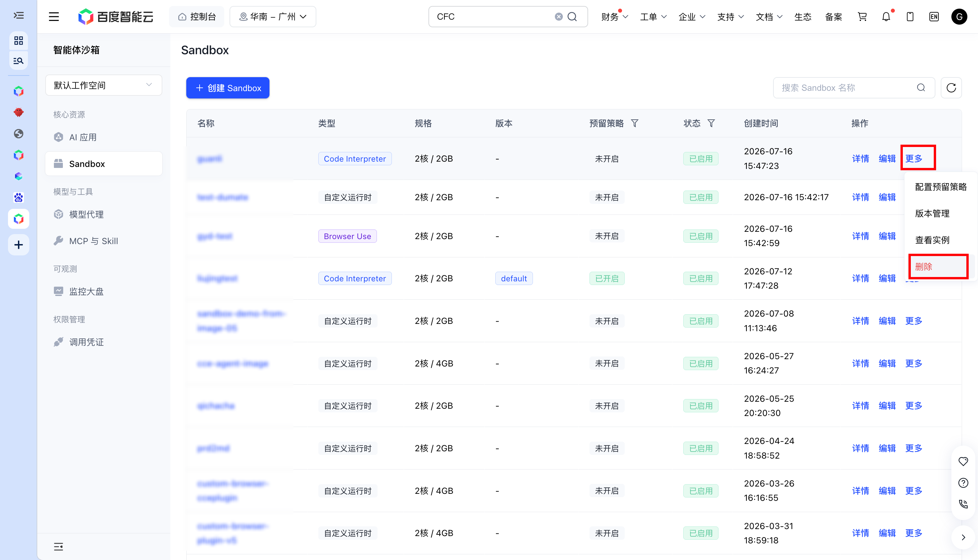Collapse the sidebar at bottom left
Image resolution: width=978 pixels, height=560 pixels.
[x=59, y=547]
